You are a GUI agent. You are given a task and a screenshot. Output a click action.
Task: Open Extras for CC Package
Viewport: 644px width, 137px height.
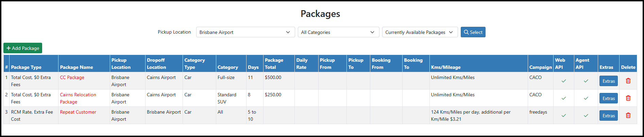click(x=608, y=81)
